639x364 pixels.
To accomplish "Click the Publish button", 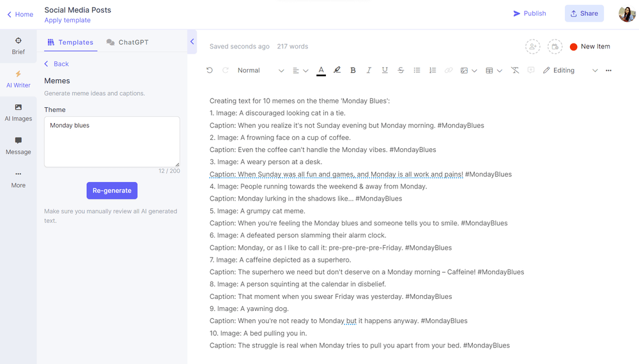I will tap(529, 13).
